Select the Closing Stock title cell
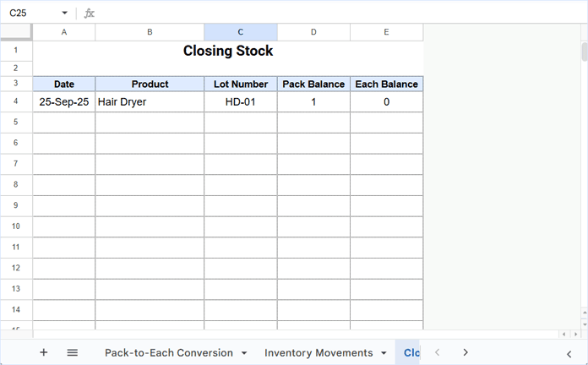Viewport: 588px width, 365px height. tap(228, 51)
